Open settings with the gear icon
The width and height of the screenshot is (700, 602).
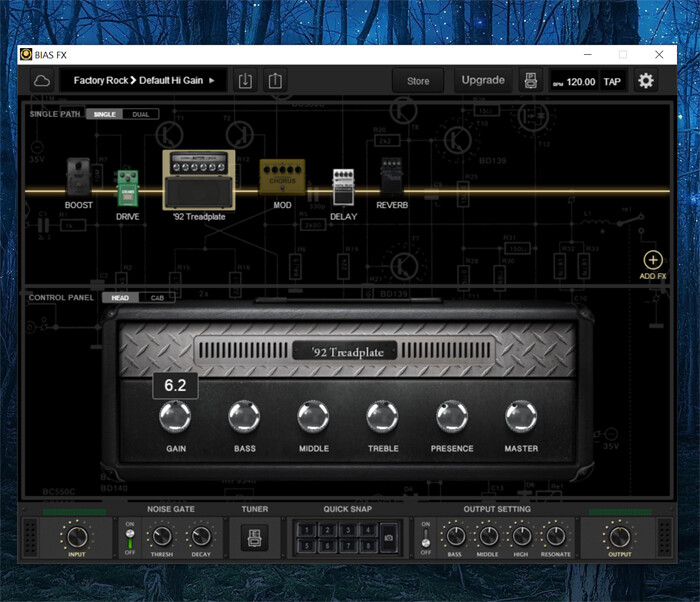[x=646, y=81]
